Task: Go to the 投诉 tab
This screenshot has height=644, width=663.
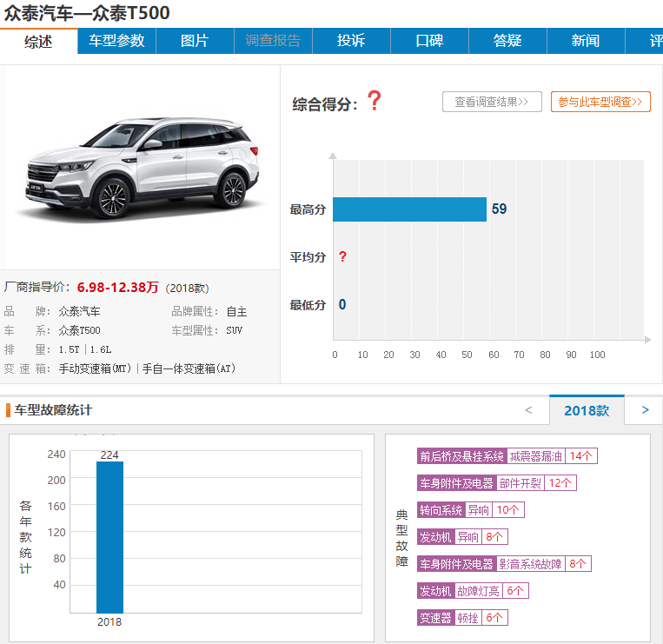Action: [351, 41]
